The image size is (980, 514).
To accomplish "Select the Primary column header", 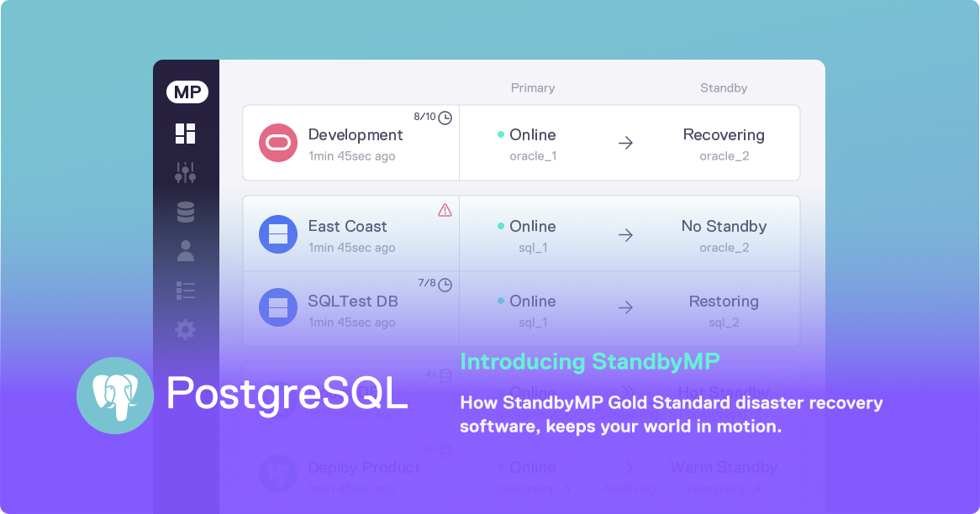I will tap(532, 87).
